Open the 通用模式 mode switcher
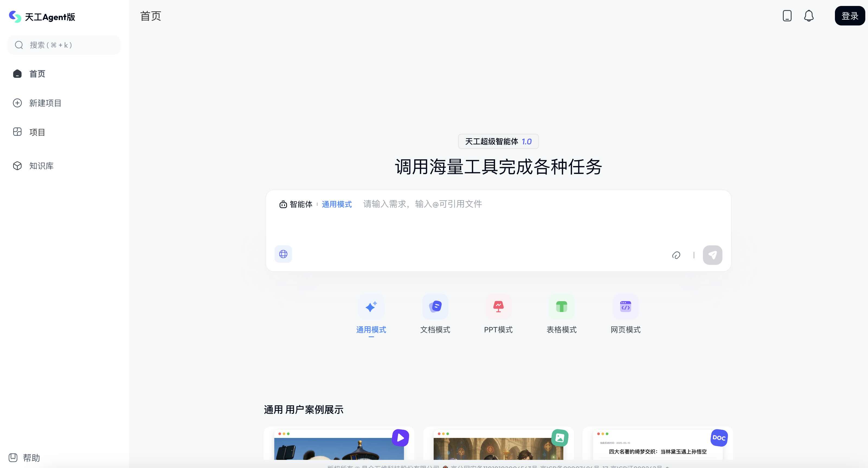Image resolution: width=868 pixels, height=468 pixels. pos(337,204)
